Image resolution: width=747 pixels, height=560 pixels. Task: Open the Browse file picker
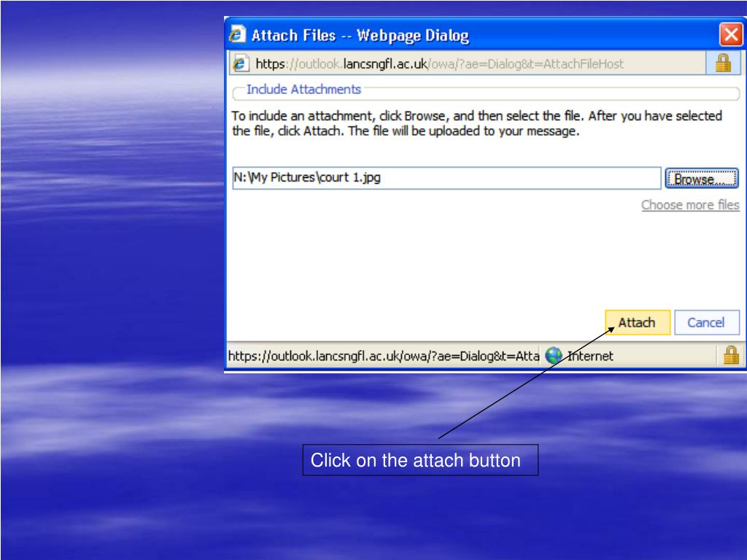pos(701,179)
